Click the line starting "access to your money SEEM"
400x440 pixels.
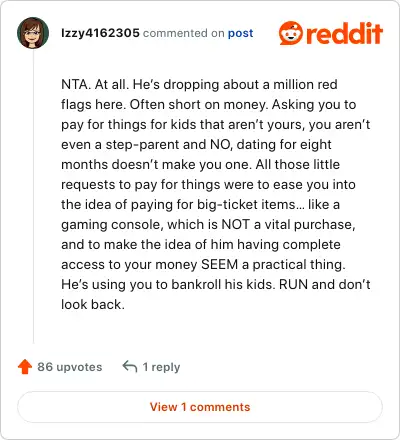203,264
